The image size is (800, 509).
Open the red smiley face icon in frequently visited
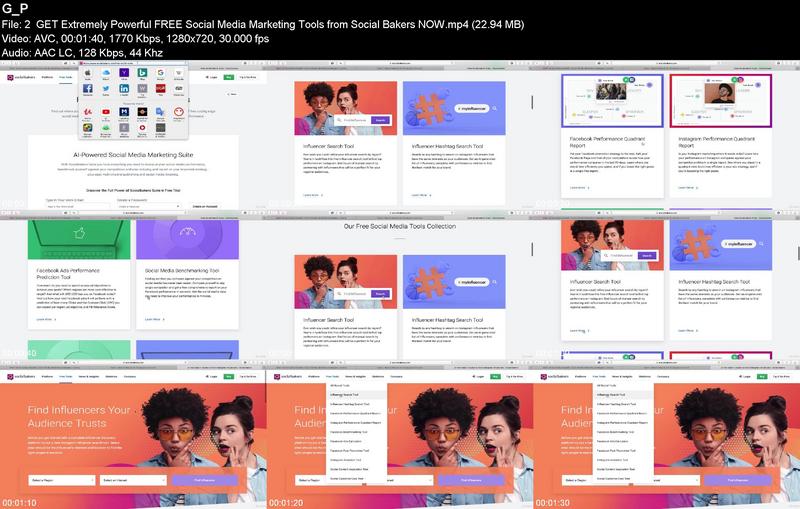179,112
